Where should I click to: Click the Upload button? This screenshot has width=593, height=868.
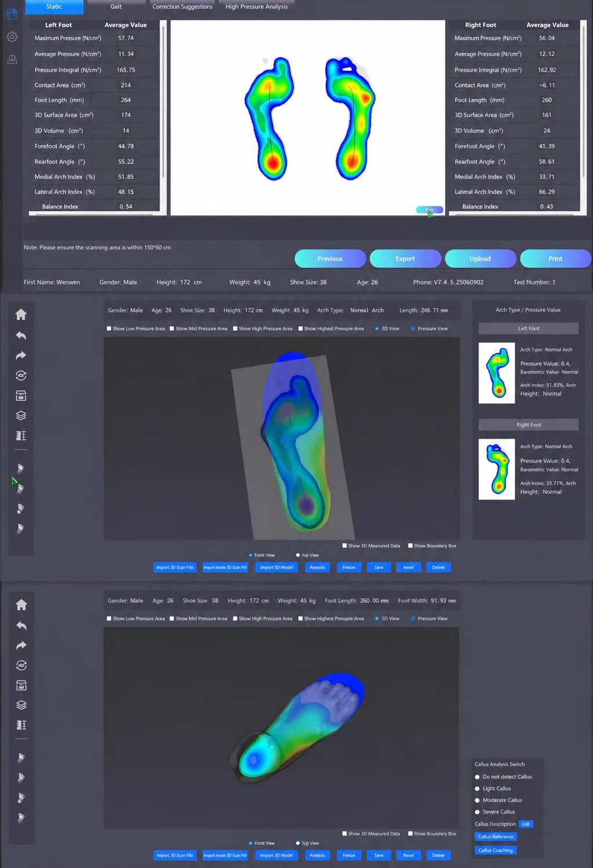tap(480, 259)
